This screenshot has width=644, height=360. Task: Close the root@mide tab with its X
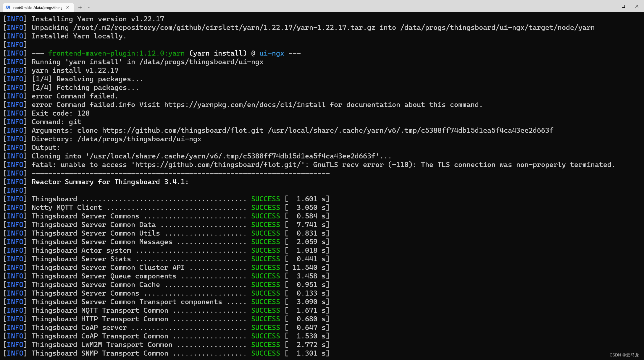pyautogui.click(x=67, y=7)
